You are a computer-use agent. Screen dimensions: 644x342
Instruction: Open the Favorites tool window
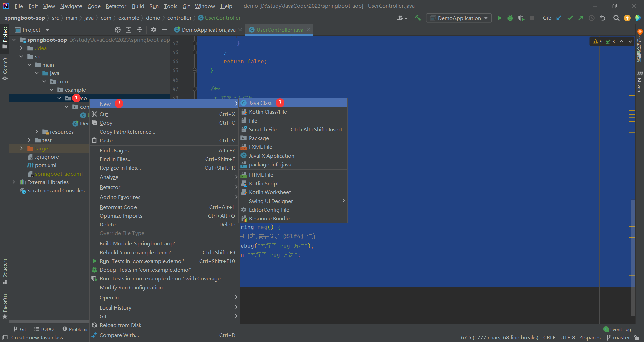point(5,306)
